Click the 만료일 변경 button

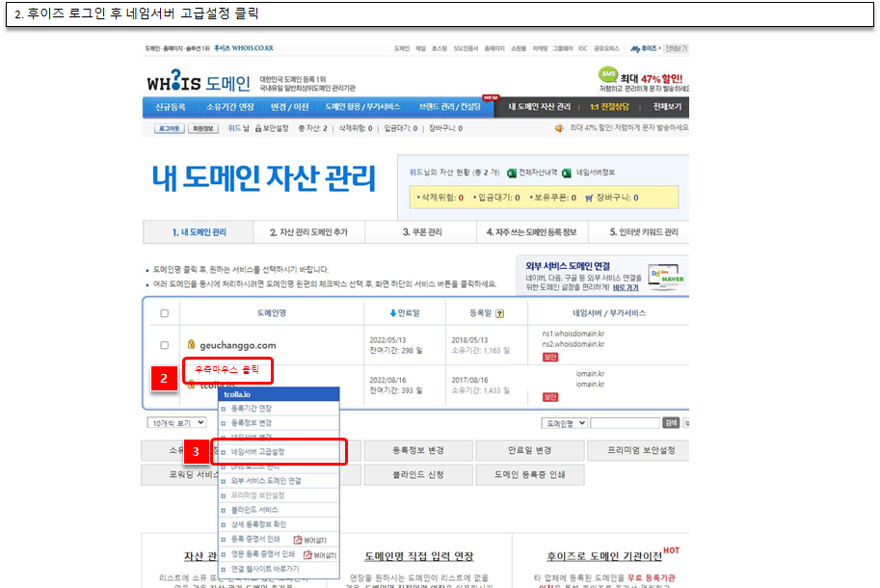coord(529,450)
